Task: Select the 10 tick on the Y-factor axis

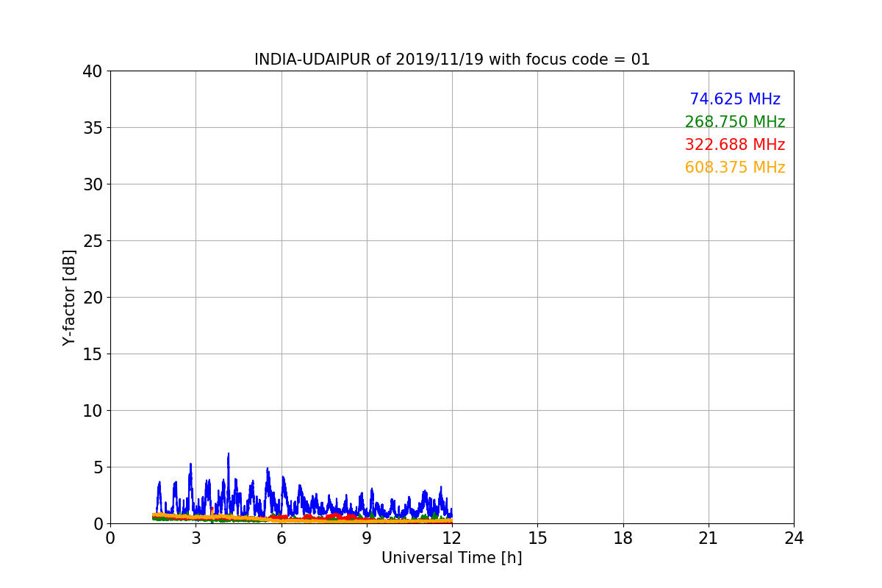Action: (x=92, y=411)
